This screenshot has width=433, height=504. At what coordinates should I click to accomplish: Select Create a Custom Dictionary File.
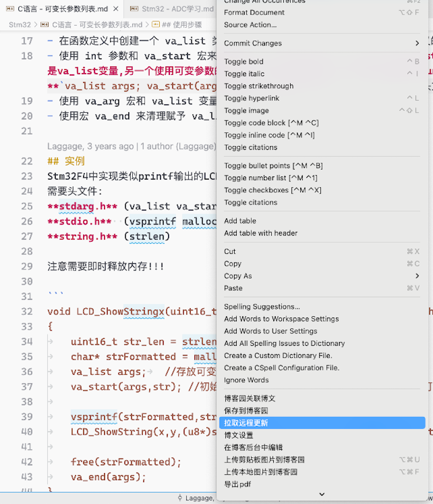coord(322,355)
